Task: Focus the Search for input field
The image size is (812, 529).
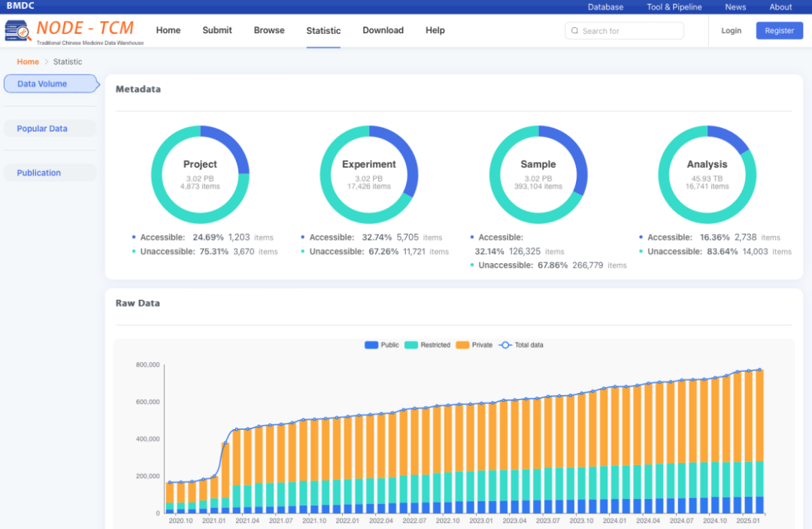Action: [624, 31]
